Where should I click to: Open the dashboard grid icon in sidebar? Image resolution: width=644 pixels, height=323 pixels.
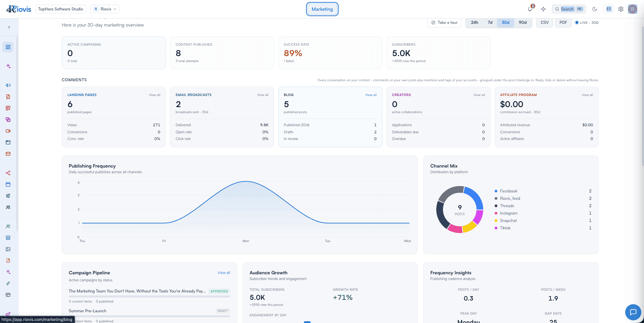(8, 47)
